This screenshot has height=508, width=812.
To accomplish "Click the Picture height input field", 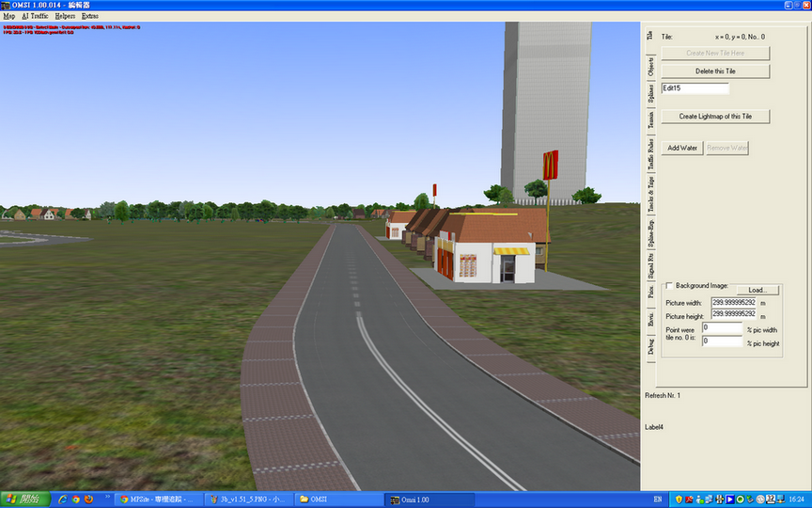I will (x=733, y=314).
